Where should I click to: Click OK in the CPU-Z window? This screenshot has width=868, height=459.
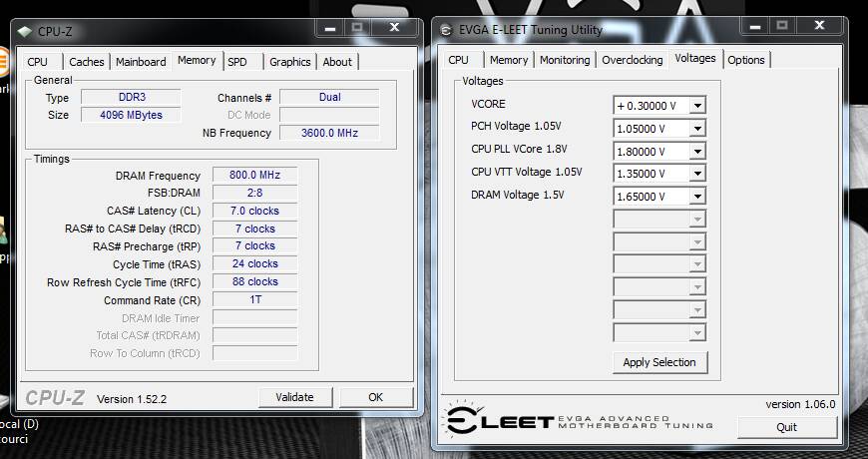coord(375,397)
